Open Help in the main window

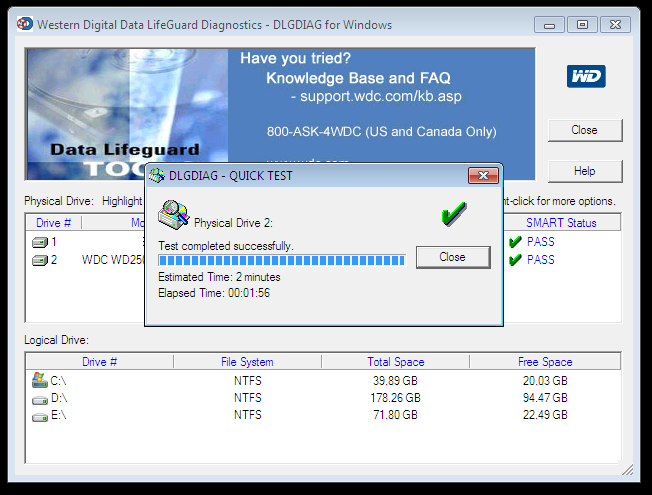[x=585, y=171]
